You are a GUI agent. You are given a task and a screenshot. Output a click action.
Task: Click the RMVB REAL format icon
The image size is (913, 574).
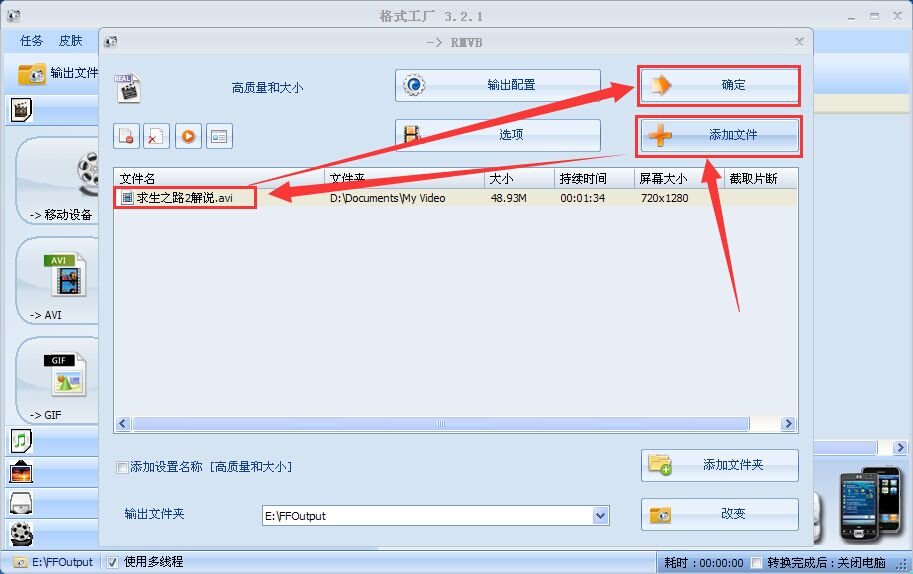click(128, 88)
